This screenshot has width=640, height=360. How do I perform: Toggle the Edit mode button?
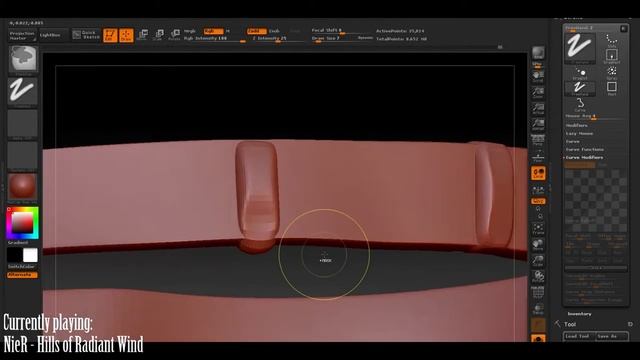[110, 36]
